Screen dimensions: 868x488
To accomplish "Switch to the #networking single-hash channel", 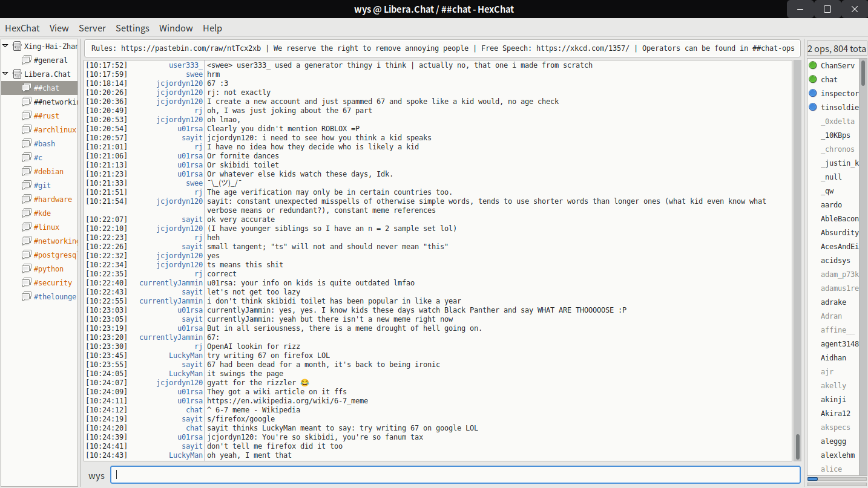I will [56, 241].
